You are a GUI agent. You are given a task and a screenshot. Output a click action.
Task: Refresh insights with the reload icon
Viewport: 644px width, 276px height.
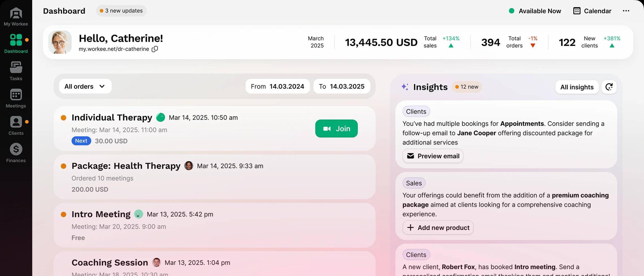pos(609,87)
